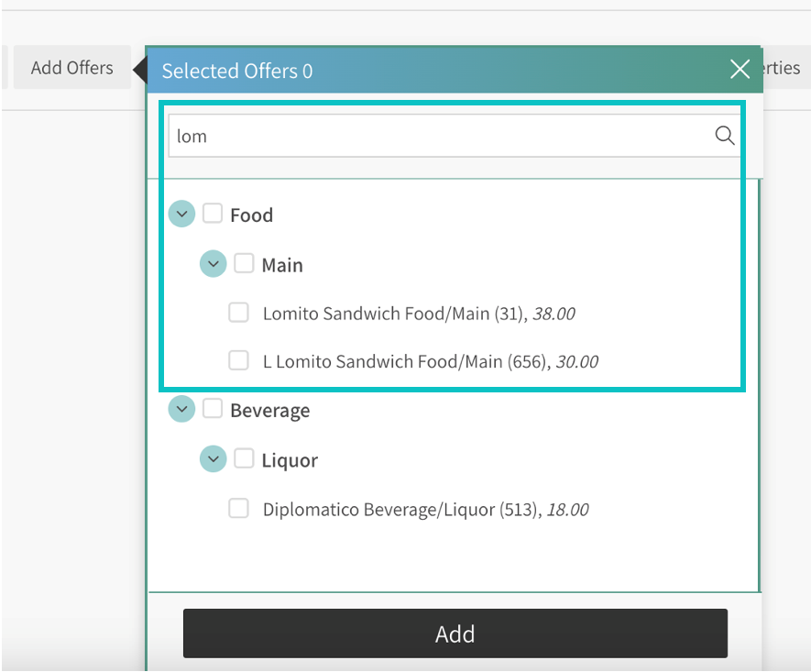Tick the L Lomito Sandwich (656) checkbox
Screen dimensions: 811x672
point(238,360)
